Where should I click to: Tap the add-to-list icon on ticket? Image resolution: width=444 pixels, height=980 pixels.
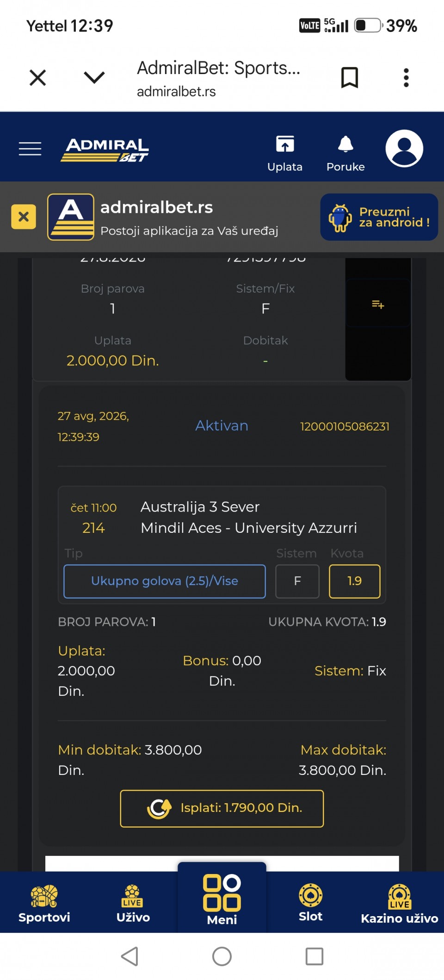coord(378,304)
